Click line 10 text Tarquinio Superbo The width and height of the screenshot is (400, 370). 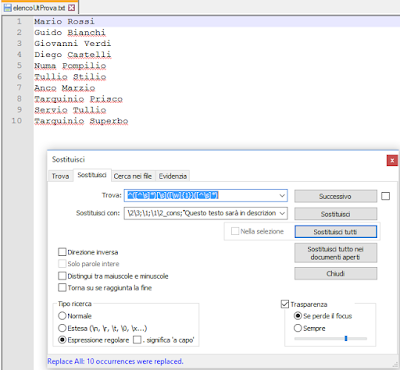(81, 121)
